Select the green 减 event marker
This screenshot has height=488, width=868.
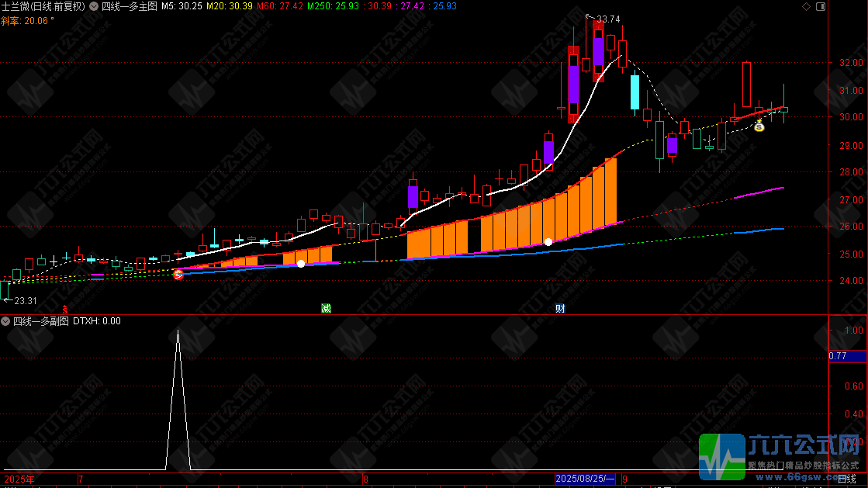coord(326,309)
